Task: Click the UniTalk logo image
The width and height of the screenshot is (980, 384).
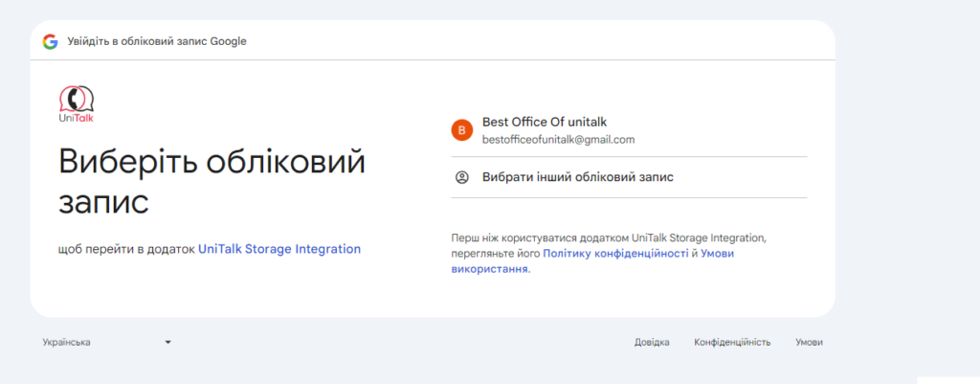Action: [x=77, y=103]
